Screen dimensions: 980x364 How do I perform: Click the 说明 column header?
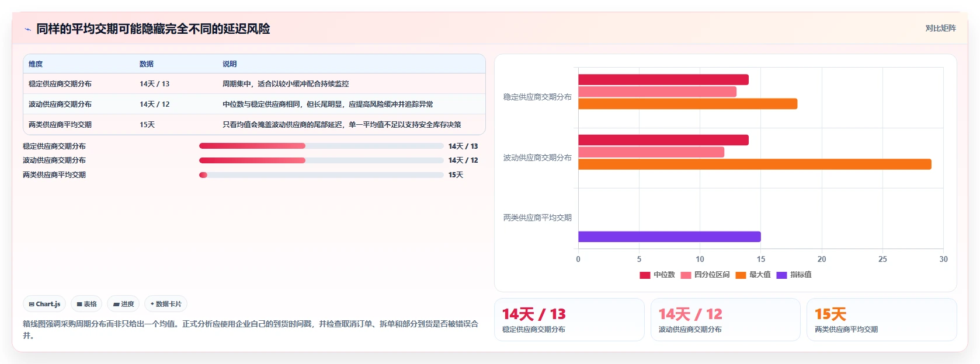coord(230,64)
